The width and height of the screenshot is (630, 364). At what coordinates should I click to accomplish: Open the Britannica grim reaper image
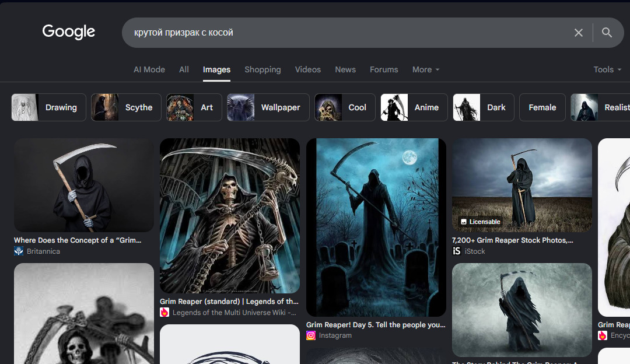(84, 185)
